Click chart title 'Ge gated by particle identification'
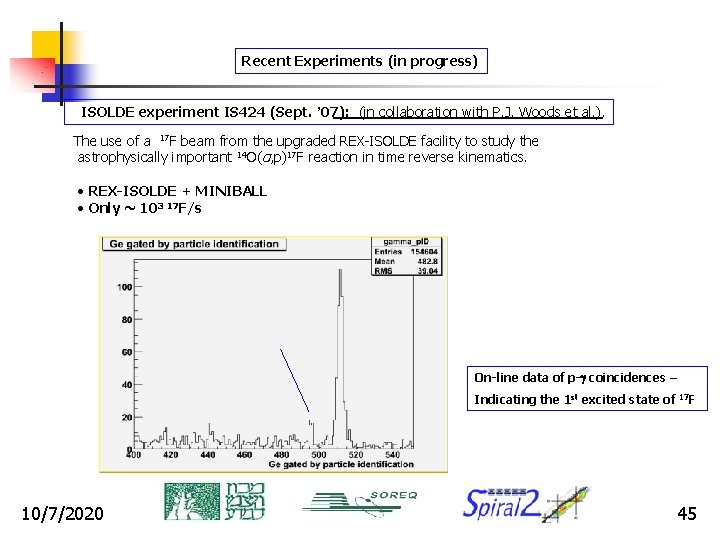 point(194,244)
